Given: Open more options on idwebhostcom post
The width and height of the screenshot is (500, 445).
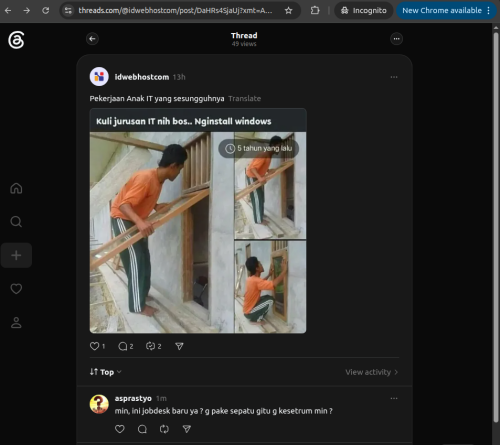Looking at the screenshot, I should 394,77.
